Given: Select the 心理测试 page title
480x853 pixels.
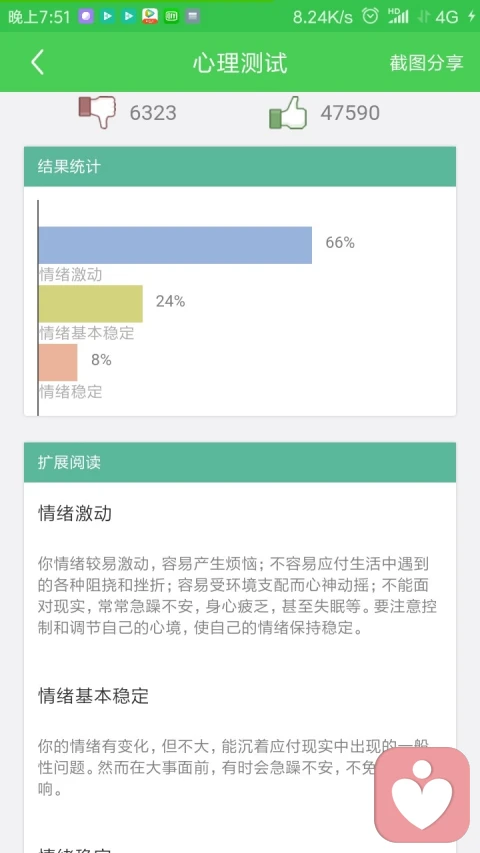Looking at the screenshot, I should [240, 63].
